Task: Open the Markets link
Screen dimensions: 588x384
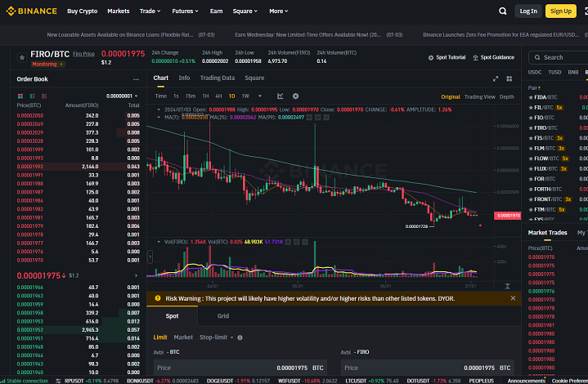Action: 118,11
